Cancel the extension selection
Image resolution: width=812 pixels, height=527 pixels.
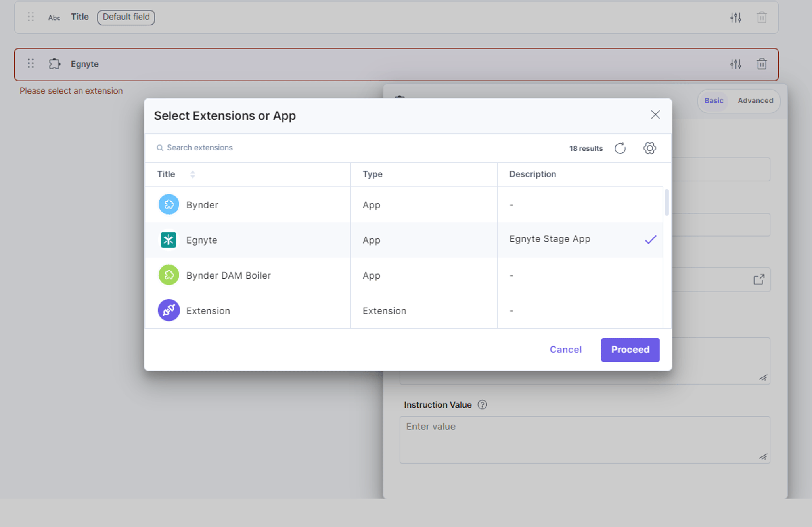[565, 350]
